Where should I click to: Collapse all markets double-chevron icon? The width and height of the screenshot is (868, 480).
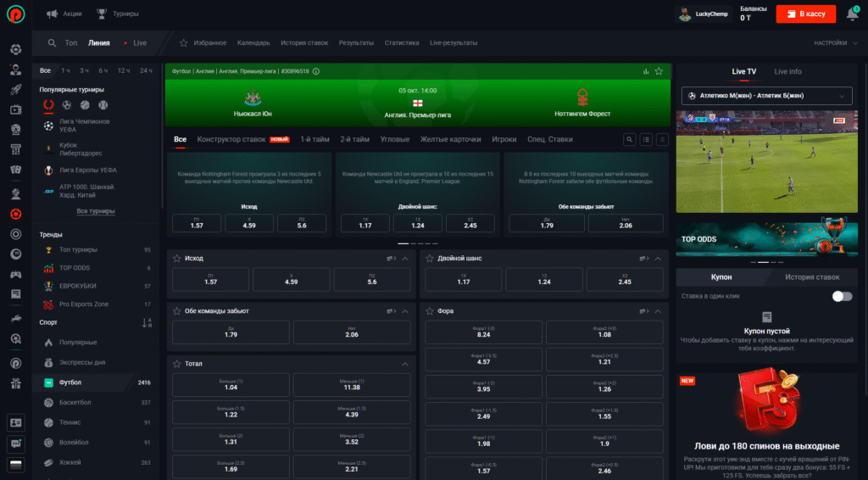[662, 140]
